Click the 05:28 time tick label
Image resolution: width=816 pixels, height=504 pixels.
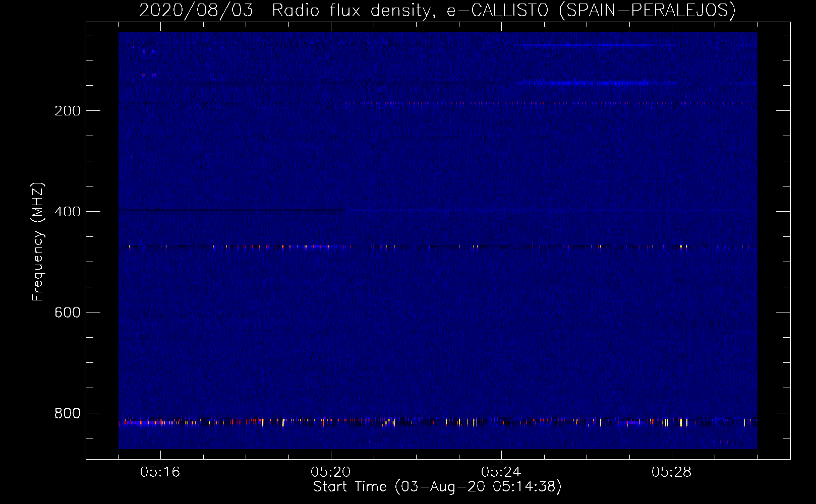point(672,472)
